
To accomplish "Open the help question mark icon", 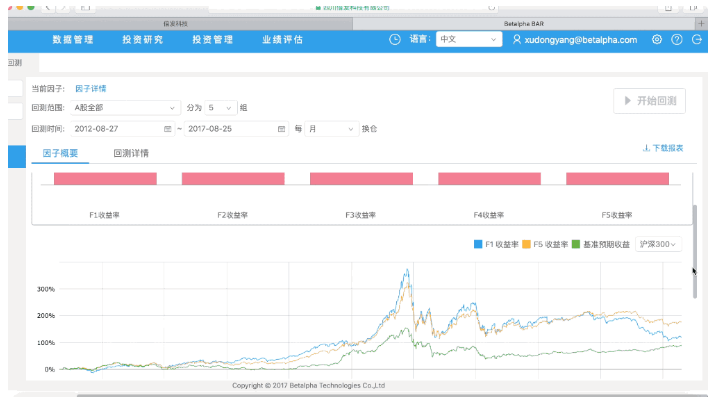I will (677, 39).
